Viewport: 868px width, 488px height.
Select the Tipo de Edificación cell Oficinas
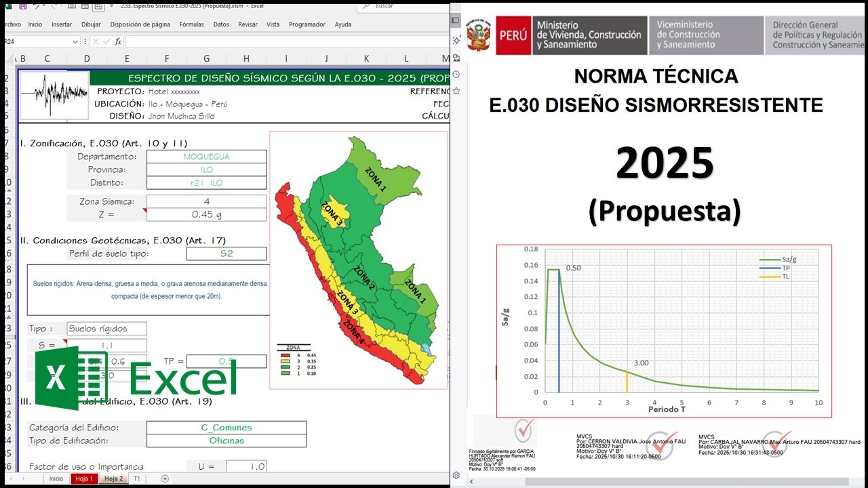click(226, 441)
